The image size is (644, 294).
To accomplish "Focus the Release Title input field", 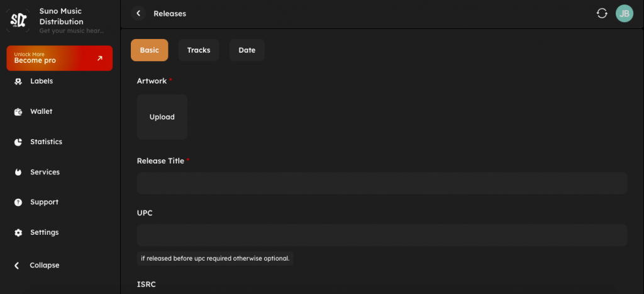I will [382, 183].
